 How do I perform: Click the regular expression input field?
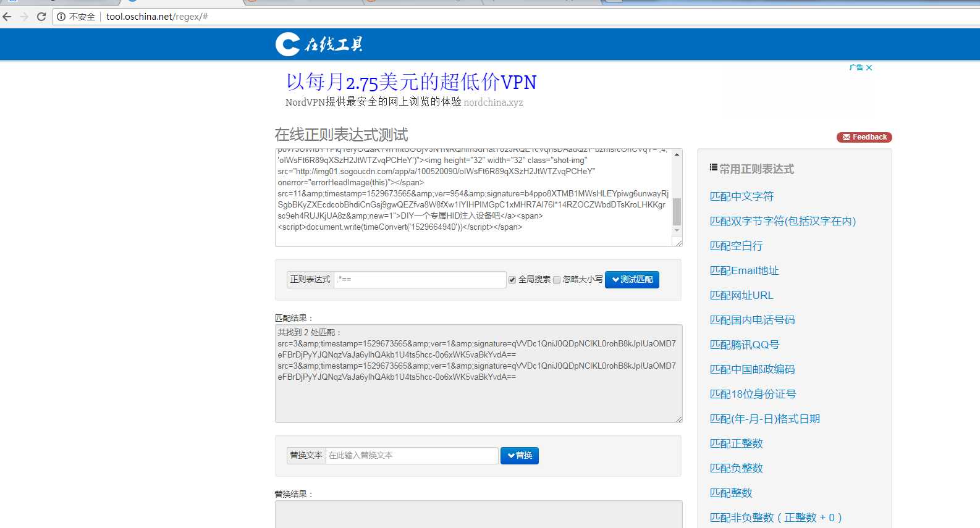(x=420, y=280)
